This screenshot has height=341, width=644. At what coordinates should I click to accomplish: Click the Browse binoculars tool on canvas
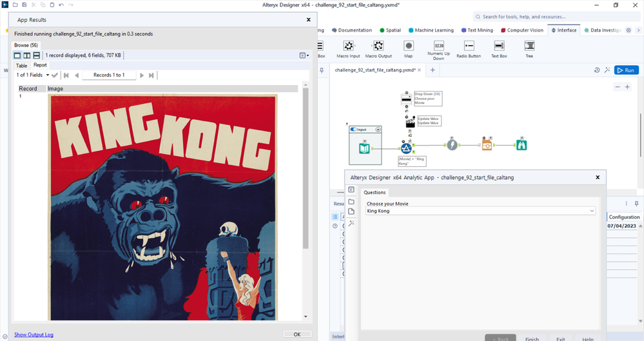pos(522,145)
